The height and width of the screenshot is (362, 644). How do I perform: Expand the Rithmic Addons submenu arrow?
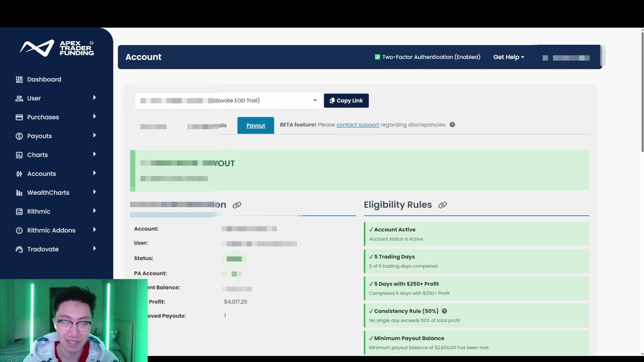click(x=94, y=230)
